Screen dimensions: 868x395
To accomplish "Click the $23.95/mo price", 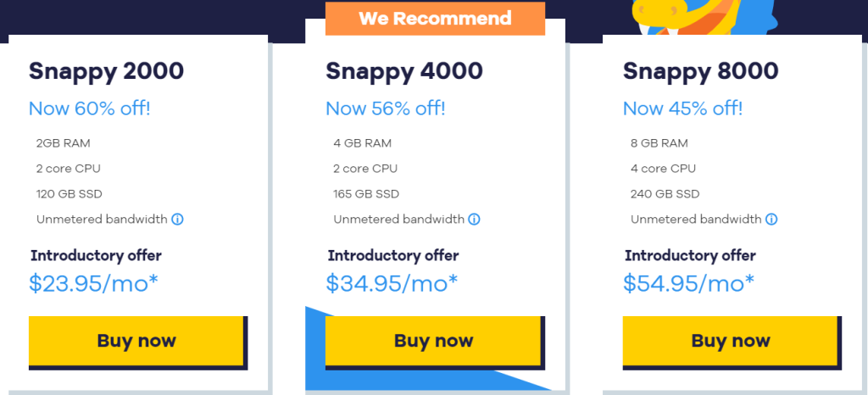I will pos(94,283).
